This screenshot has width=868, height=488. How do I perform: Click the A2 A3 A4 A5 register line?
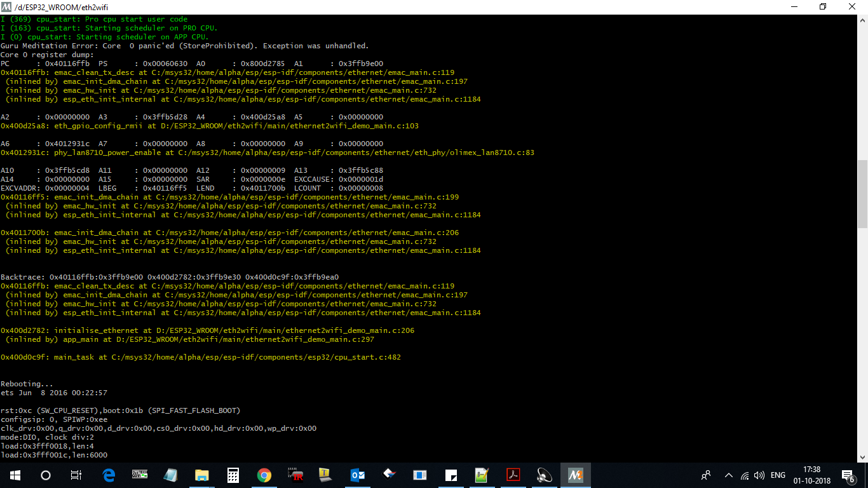192,117
